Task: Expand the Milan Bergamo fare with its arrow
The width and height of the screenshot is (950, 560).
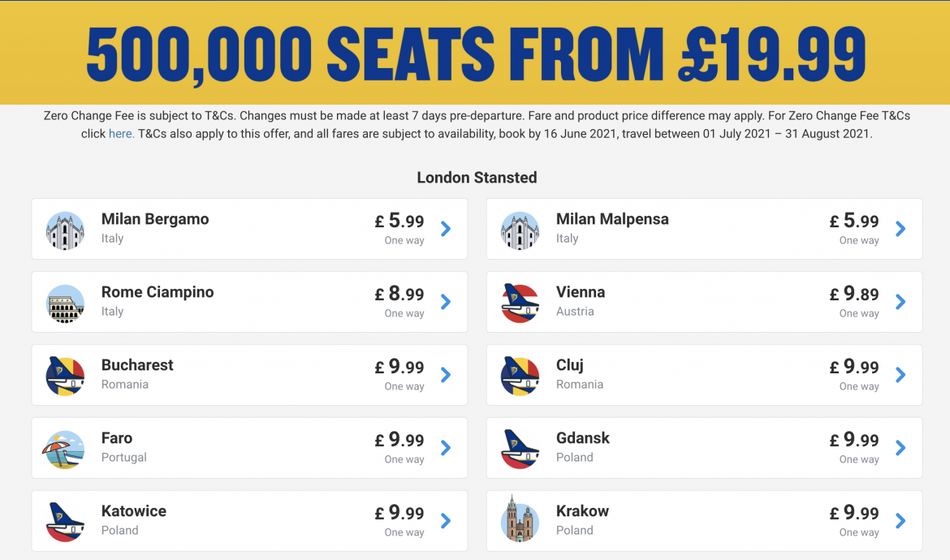Action: [x=445, y=230]
